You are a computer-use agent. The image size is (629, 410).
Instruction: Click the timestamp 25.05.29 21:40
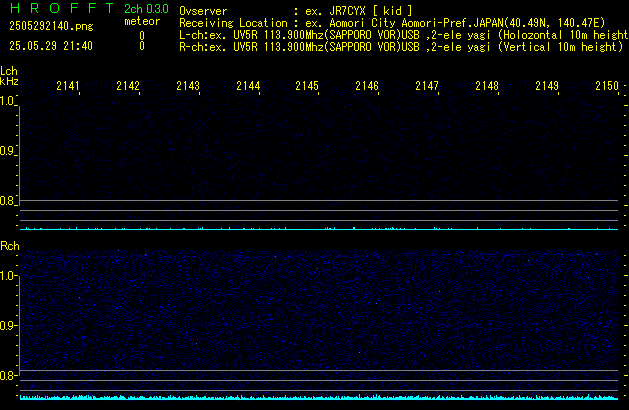pos(51,46)
